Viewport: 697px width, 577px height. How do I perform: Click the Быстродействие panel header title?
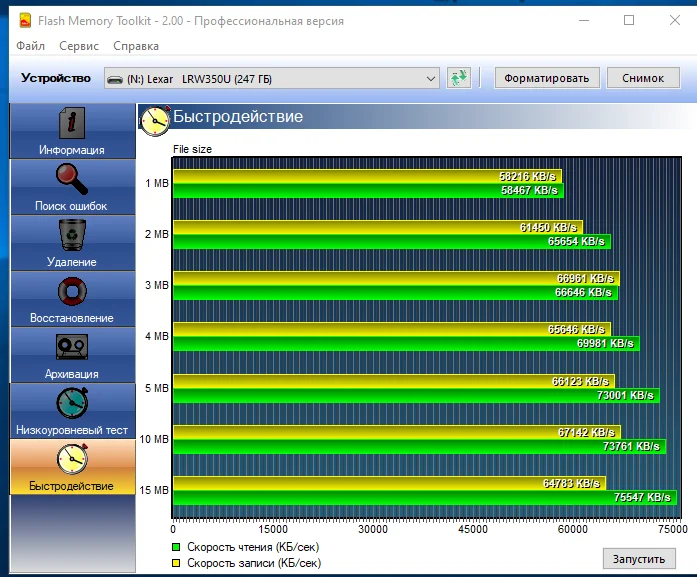click(238, 116)
